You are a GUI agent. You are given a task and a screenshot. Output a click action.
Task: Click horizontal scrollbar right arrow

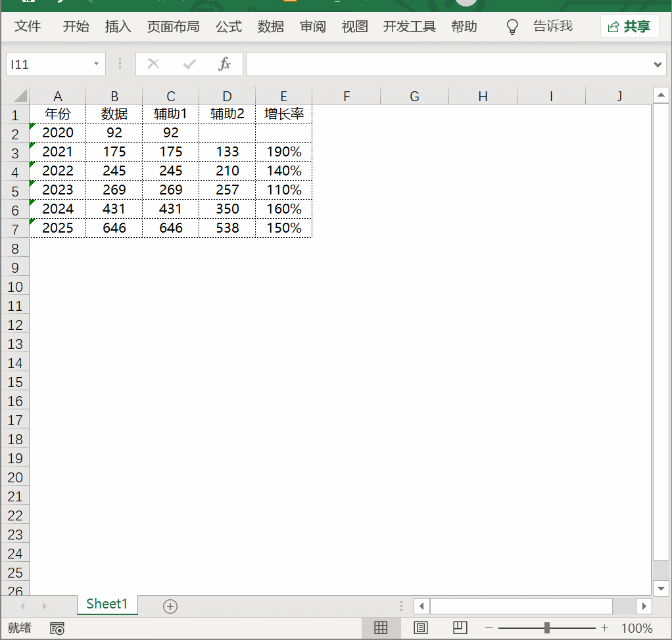tap(644, 606)
